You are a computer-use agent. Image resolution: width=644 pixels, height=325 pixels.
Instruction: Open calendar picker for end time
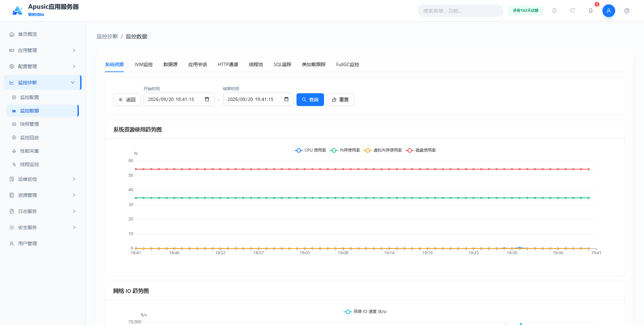286,99
